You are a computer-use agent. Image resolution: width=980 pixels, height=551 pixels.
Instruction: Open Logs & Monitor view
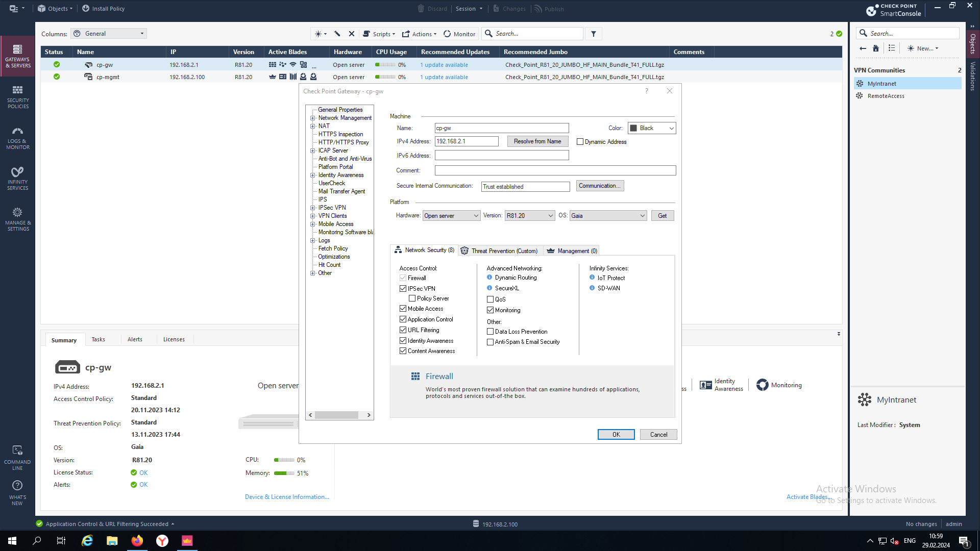pos(18,138)
